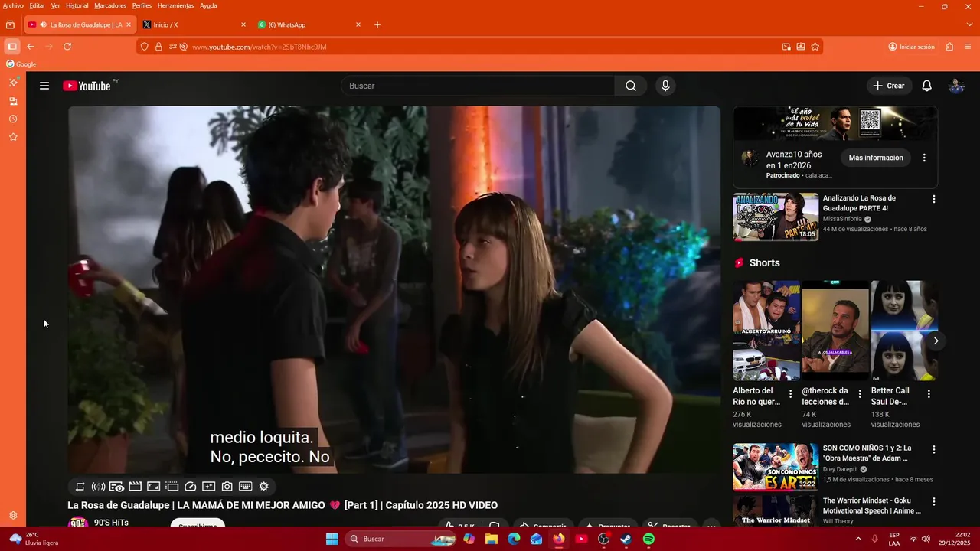This screenshot has height=551, width=980.
Task: Open options for the Avanza10 ad
Action: point(924,158)
